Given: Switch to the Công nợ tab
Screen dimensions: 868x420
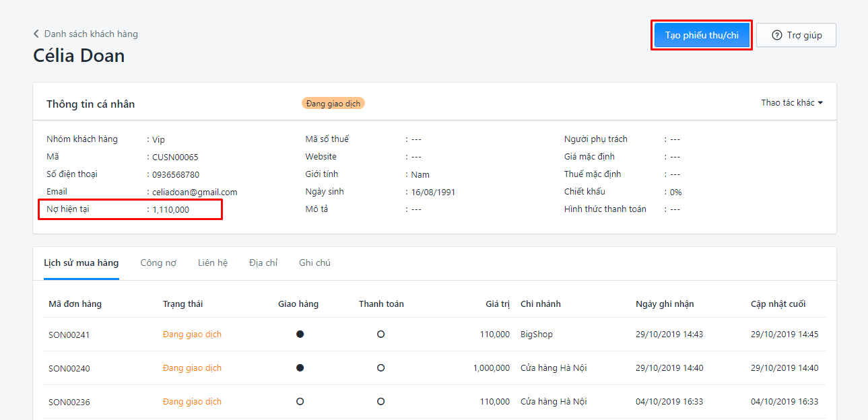Looking at the screenshot, I should [x=158, y=262].
